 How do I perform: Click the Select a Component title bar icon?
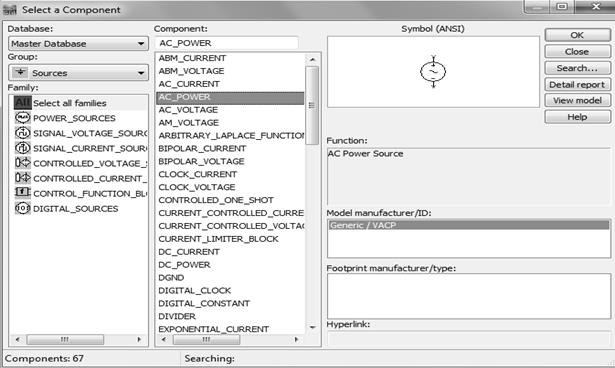(9, 9)
